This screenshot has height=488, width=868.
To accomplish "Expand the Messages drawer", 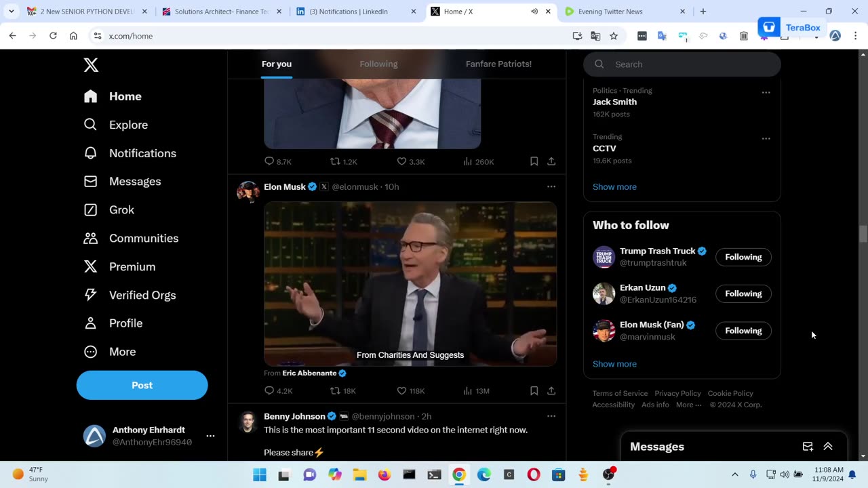I will 828,447.
